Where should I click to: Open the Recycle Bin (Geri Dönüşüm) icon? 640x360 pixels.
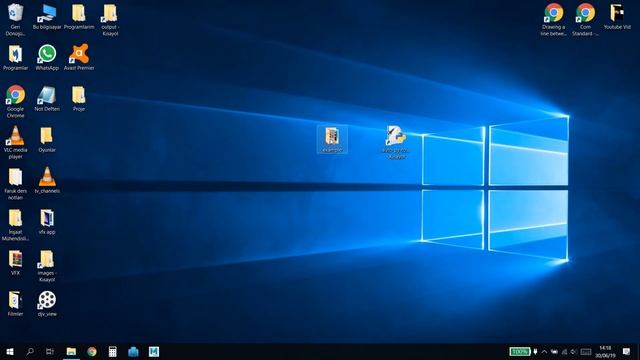15,19
